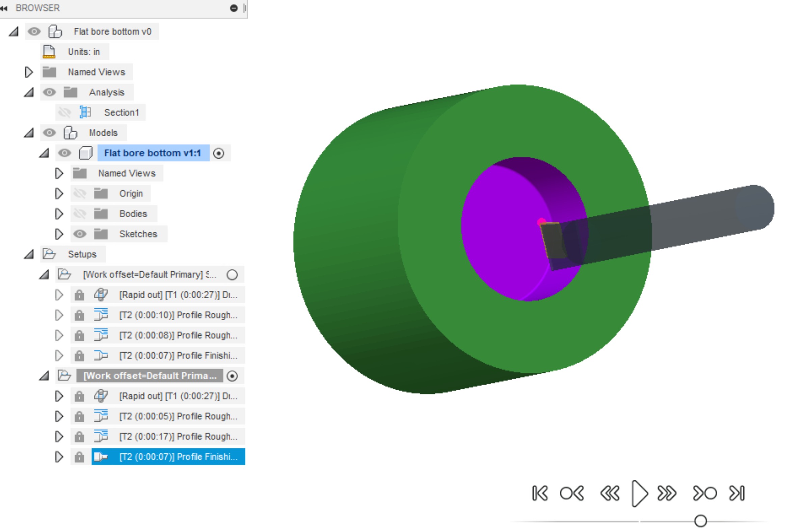Click the lock icon on T2 (0:00:17) Profile Rough
This screenshot has width=798, height=532.
[x=79, y=437]
